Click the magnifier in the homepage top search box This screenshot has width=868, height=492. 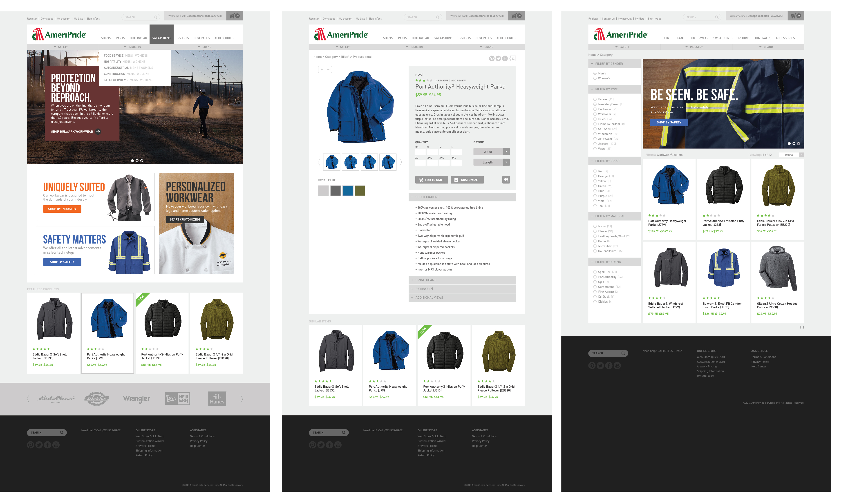(x=155, y=17)
